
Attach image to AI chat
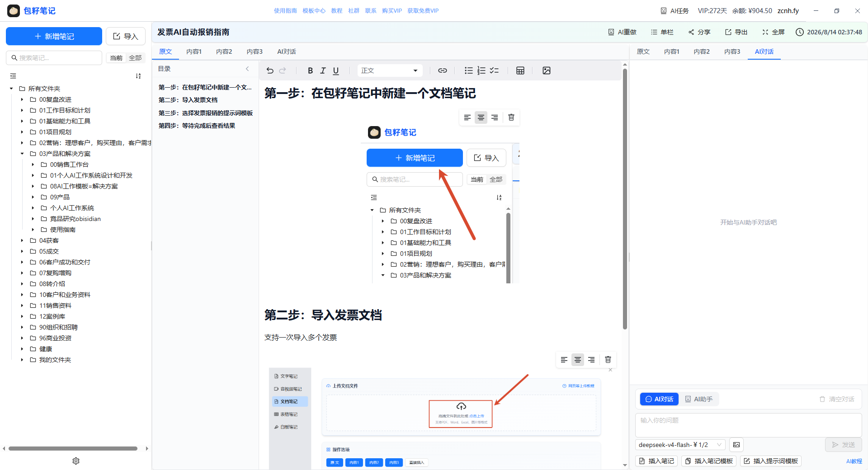tap(736, 445)
